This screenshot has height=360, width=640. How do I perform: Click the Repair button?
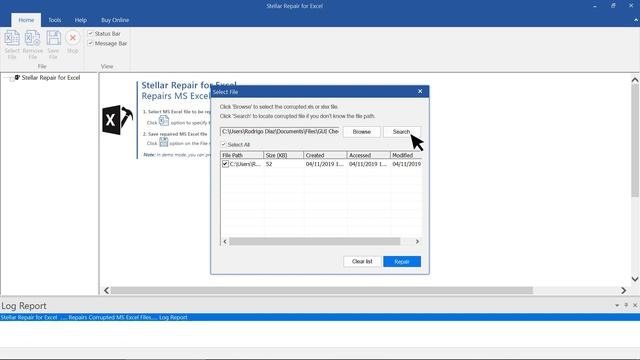(402, 262)
